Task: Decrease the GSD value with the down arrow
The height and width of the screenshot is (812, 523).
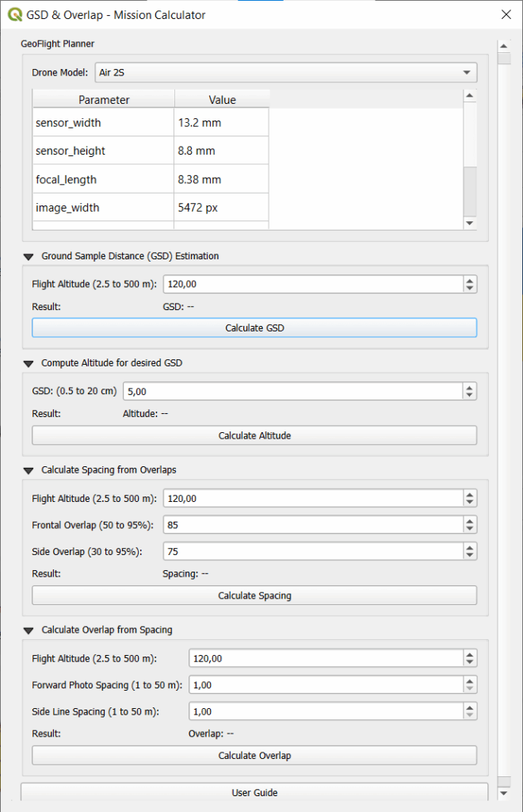Action: click(470, 395)
